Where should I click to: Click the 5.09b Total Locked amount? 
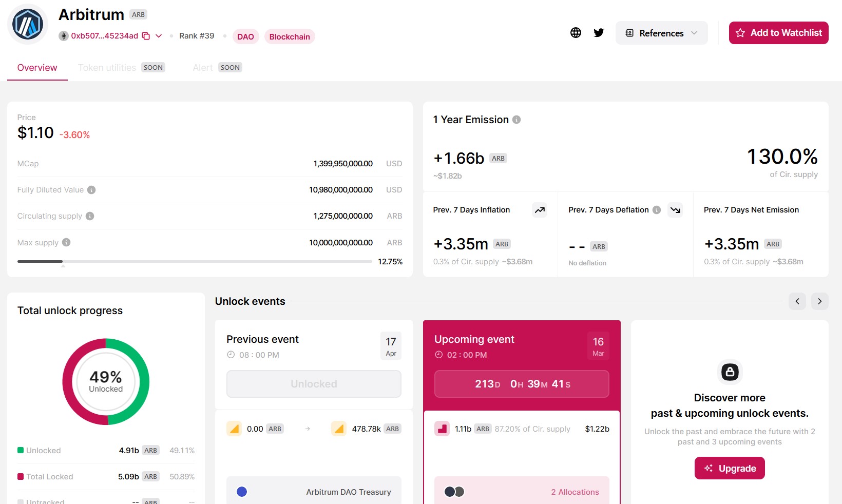(x=128, y=476)
